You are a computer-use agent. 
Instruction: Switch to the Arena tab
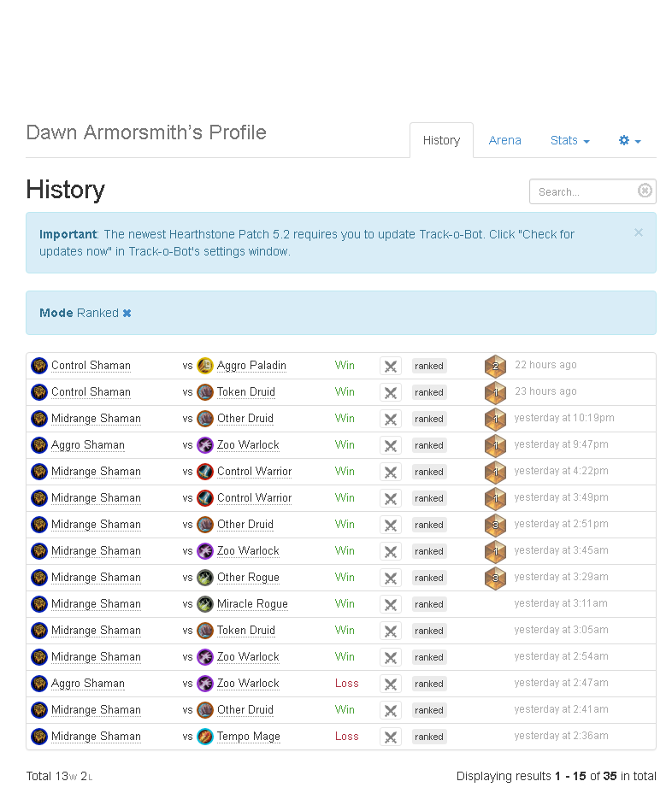(504, 140)
